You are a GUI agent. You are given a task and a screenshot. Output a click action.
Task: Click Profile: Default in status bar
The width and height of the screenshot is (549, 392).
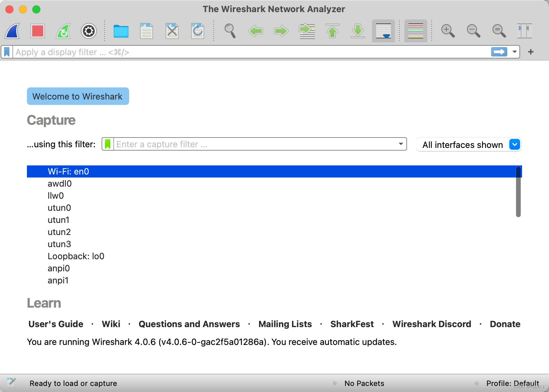(x=513, y=383)
